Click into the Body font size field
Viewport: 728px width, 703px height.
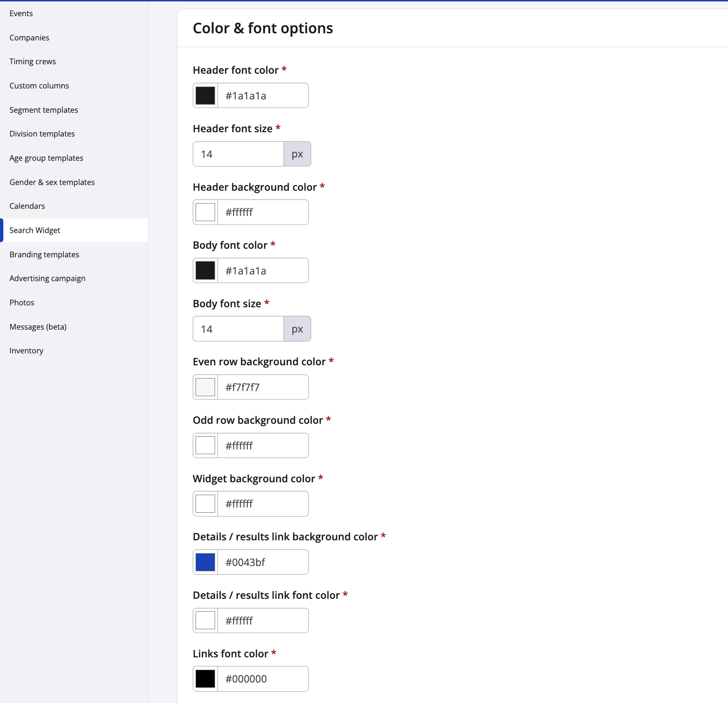click(238, 329)
